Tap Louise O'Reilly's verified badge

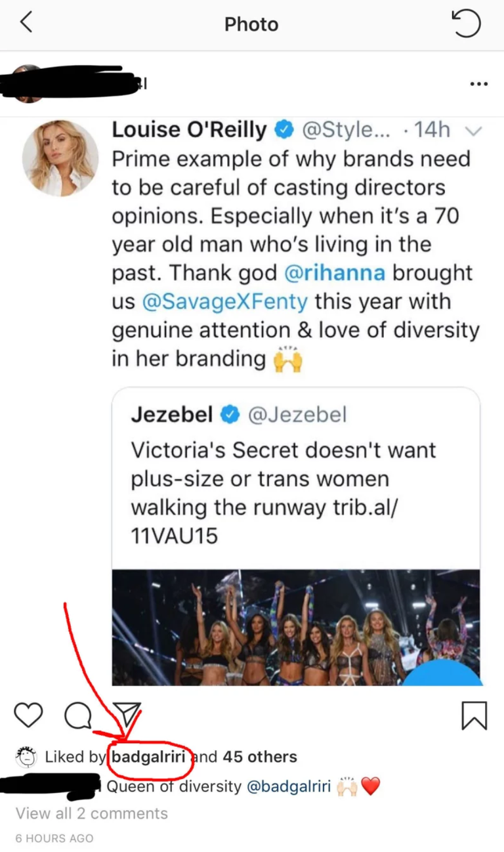(x=283, y=130)
